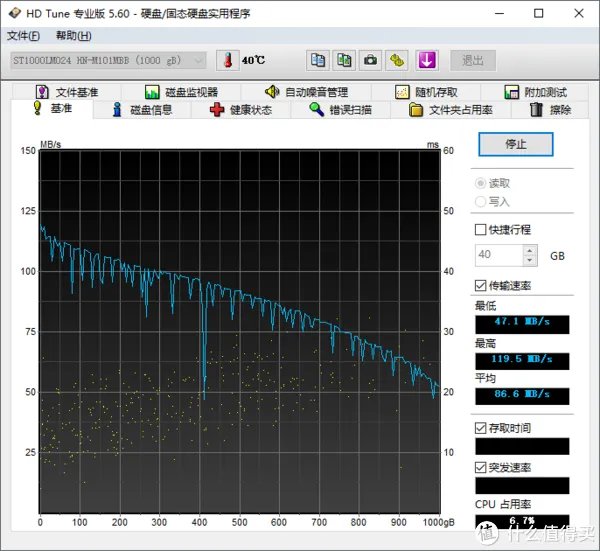Image resolution: width=600 pixels, height=551 pixels.
Task: Switch to the 健康状态 tab
Action: 241,110
